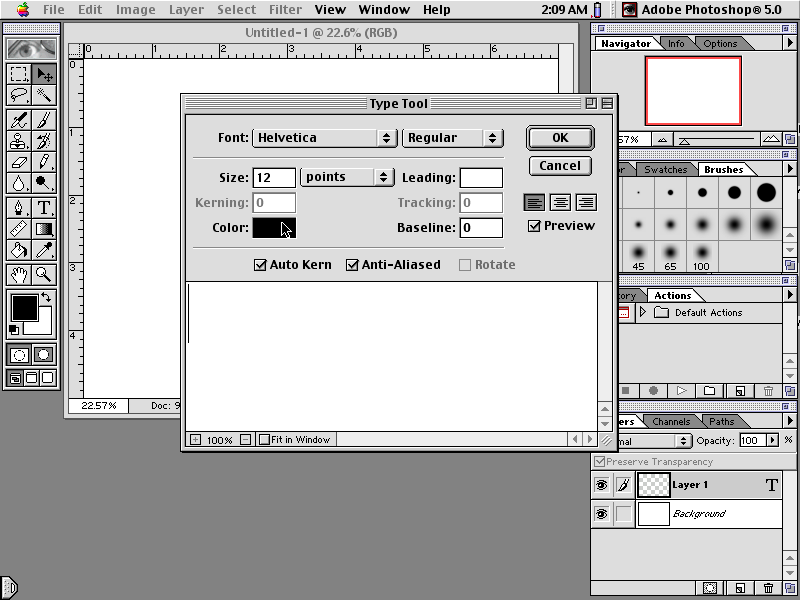
Task: Open the Brushes palette flyout menu arrow
Action: coord(790,168)
